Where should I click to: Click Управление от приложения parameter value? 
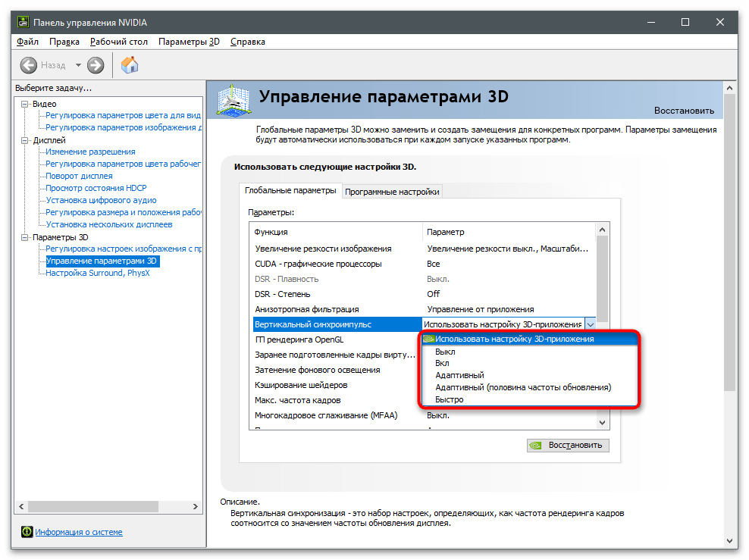click(481, 309)
